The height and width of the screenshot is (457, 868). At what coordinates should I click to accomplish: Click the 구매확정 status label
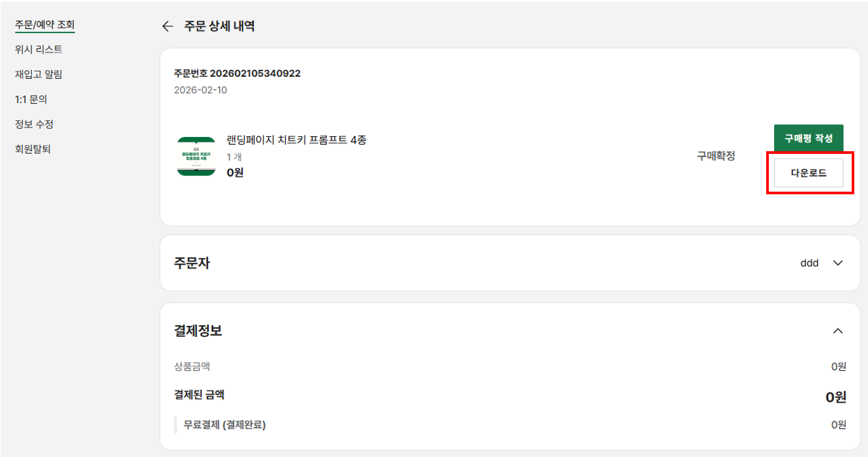pos(716,156)
